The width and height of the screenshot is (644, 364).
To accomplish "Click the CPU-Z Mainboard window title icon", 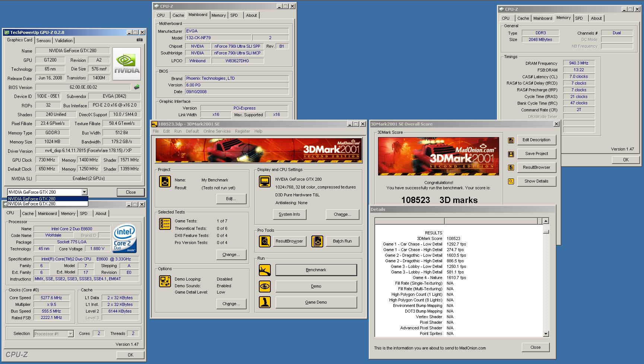I will 156,6.
